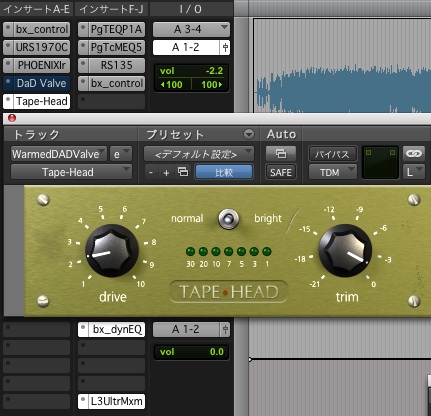Click the lower A 1-2 output window icon
Screen dimensions: 431x416
[x=225, y=330]
